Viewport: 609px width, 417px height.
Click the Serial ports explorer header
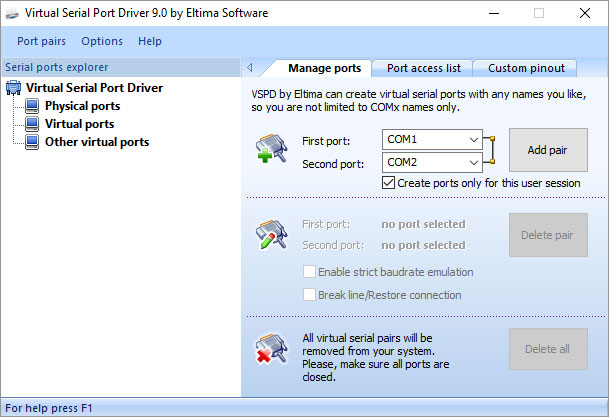coord(121,67)
